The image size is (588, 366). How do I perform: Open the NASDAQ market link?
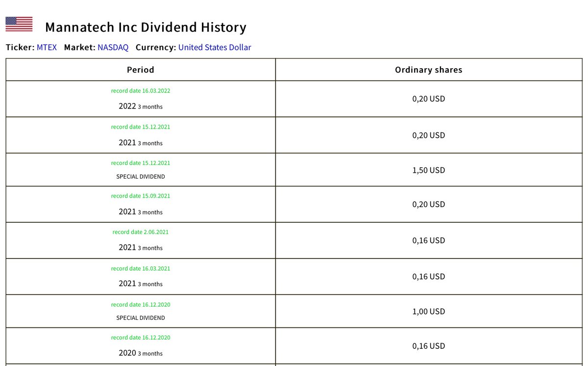[x=113, y=48]
